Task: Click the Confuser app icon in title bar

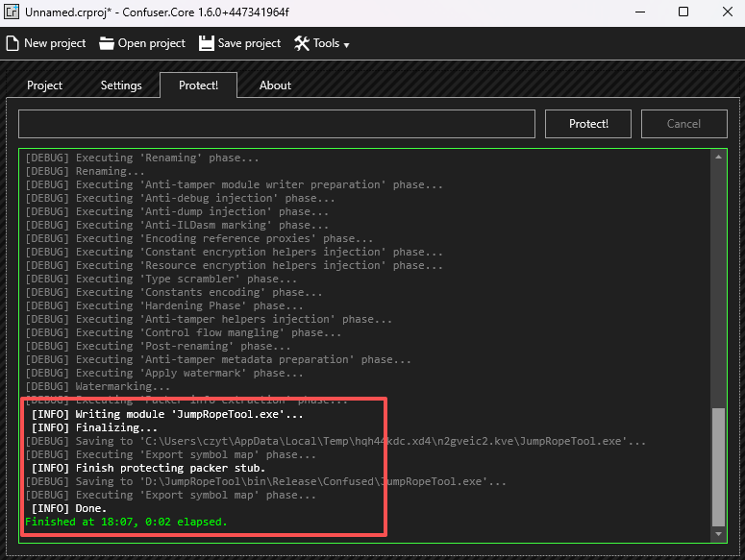Action: (13, 12)
